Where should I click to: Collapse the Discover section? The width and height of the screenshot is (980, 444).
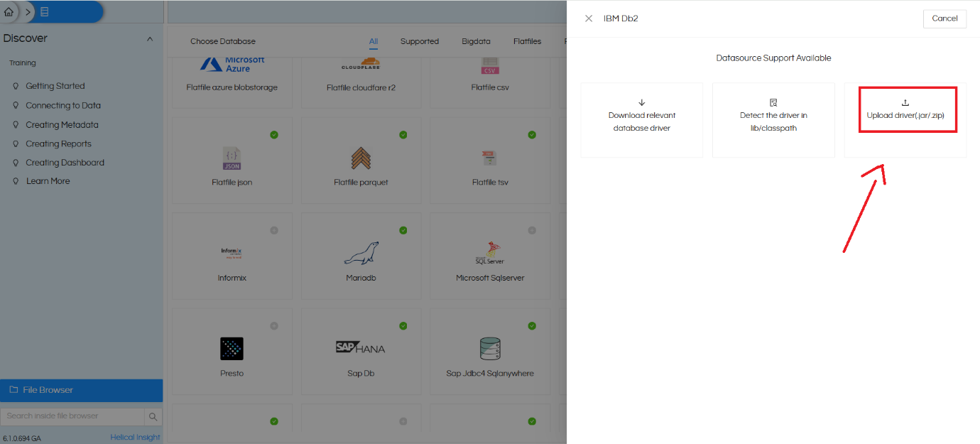pyautogui.click(x=150, y=38)
